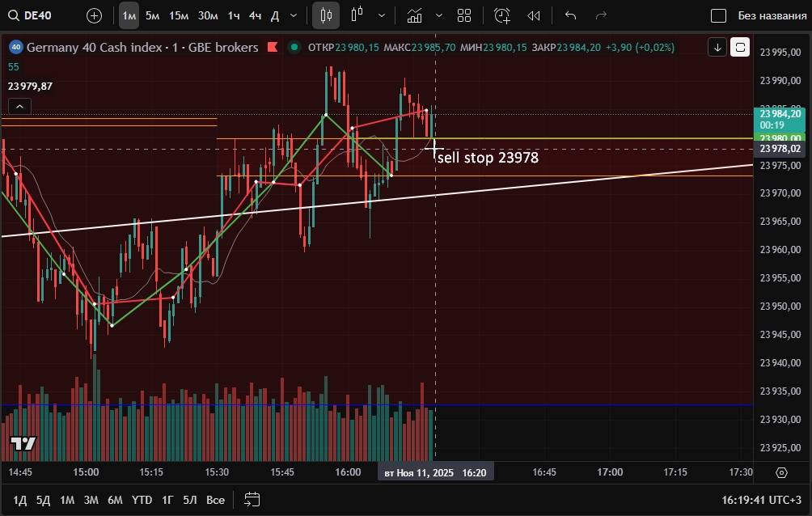Open time axis settings gear icon
The image size is (812, 516).
click(x=781, y=472)
